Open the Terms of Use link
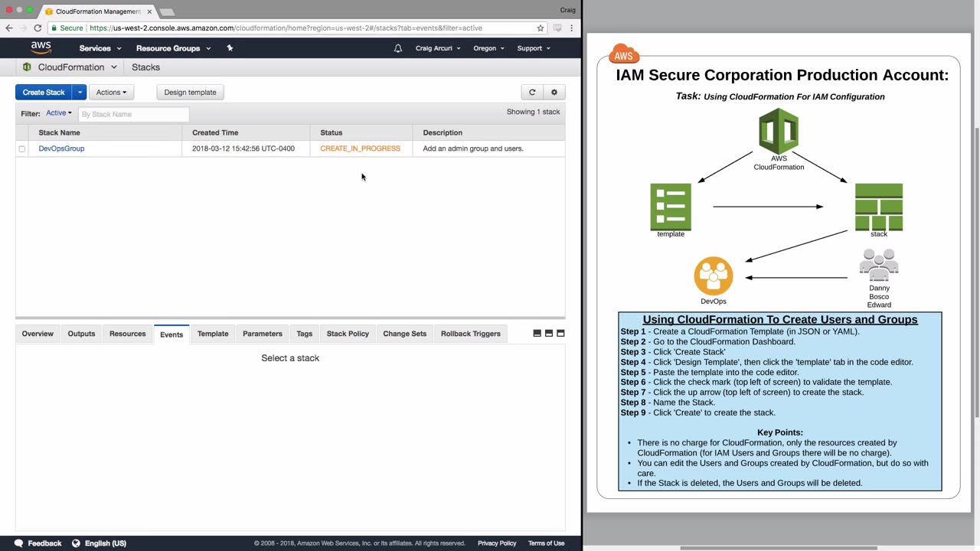 pyautogui.click(x=546, y=543)
